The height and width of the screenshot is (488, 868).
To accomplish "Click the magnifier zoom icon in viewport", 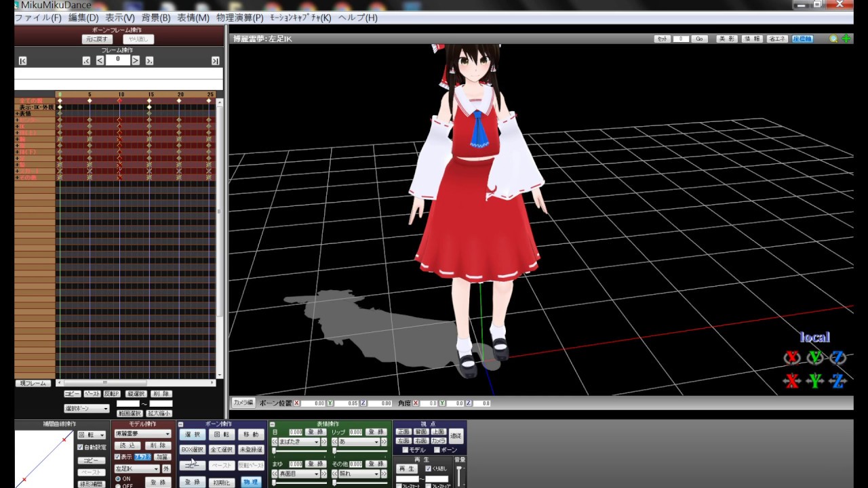I will point(833,39).
